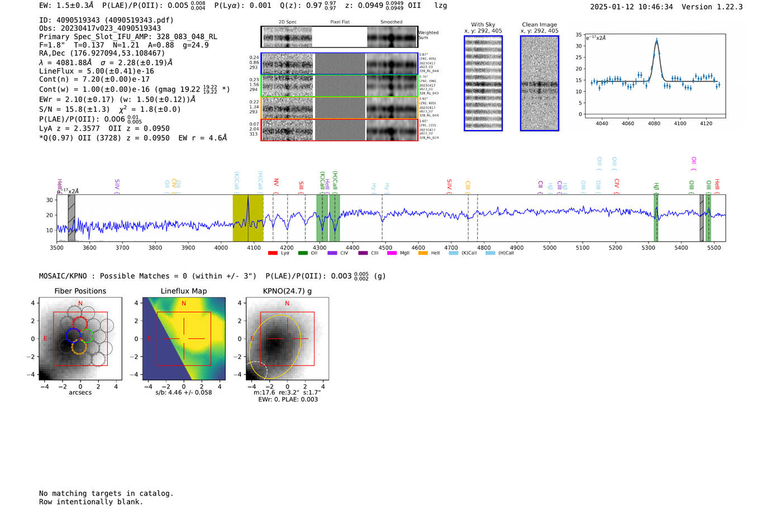This screenshot has width=782, height=532.
Task: Select the magenta MgII legend swatch
Action: pyautogui.click(x=392, y=253)
